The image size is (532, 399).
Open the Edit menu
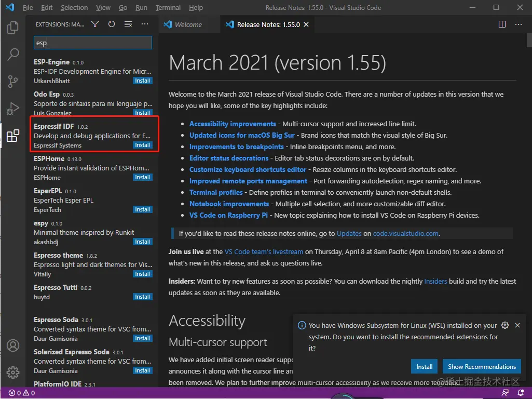point(47,7)
